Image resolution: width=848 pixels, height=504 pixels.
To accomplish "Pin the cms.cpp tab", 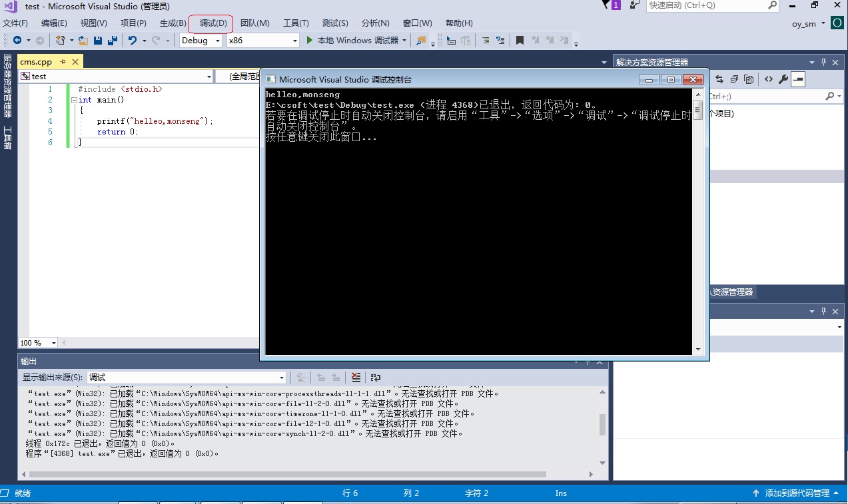I will pos(63,62).
